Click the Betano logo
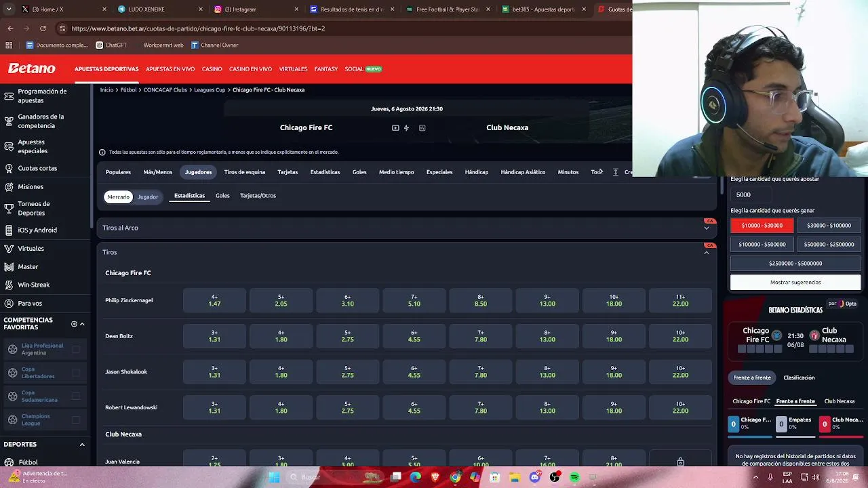 pos(31,68)
